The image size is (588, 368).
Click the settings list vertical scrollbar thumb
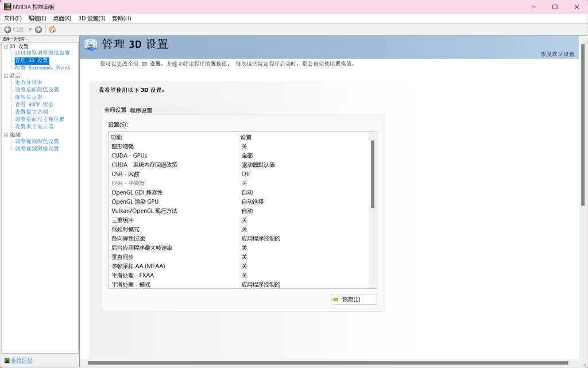coord(372,174)
